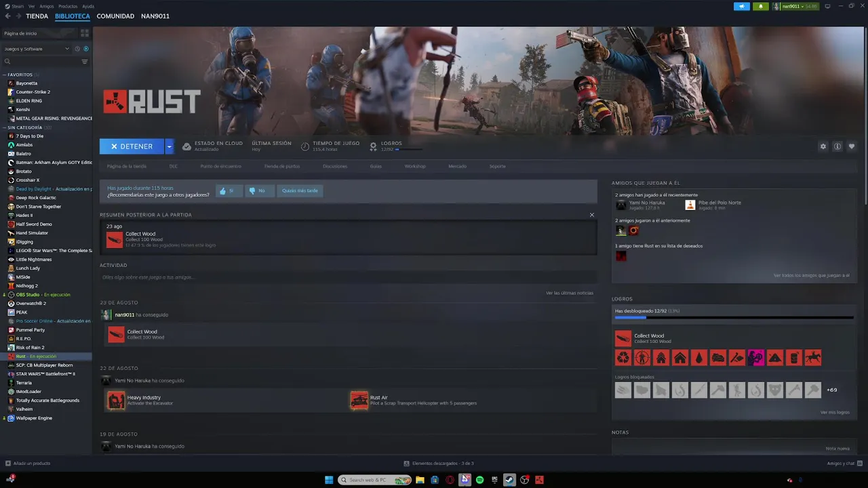Open the magenta unlocked achievement icon
This screenshot has height=488, width=868.
coord(756,358)
